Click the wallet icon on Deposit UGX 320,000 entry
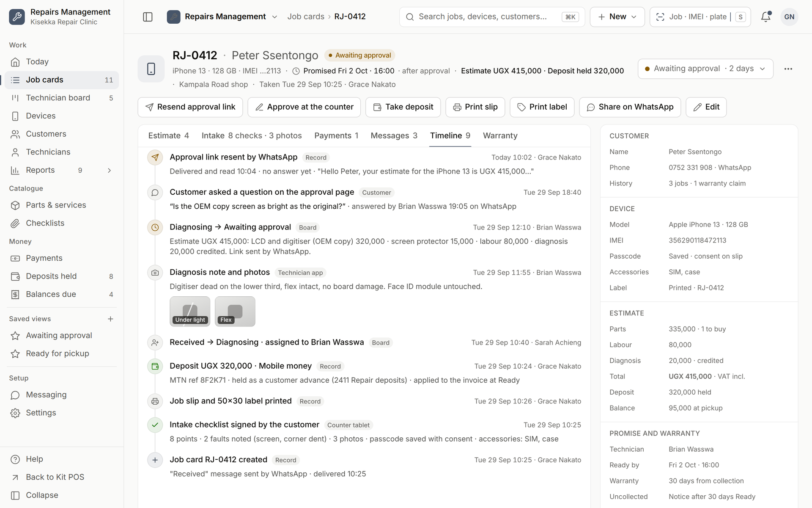This screenshot has height=508, width=812. click(155, 366)
